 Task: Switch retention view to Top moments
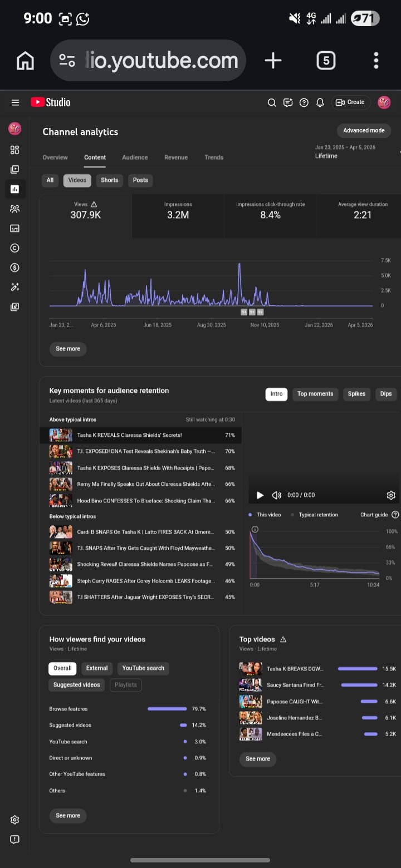pyautogui.click(x=315, y=394)
